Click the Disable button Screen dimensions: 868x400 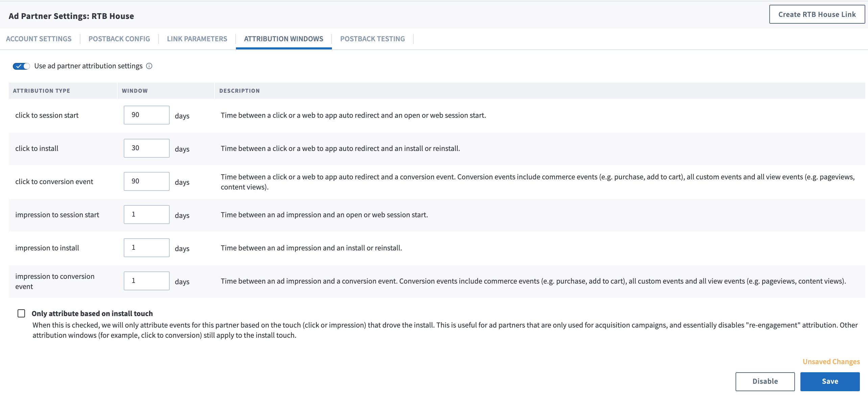click(x=765, y=381)
